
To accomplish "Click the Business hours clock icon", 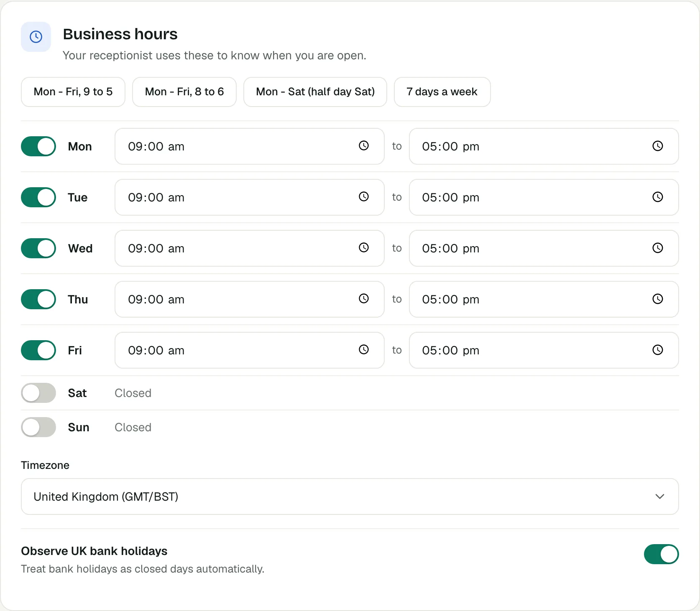I will [36, 37].
